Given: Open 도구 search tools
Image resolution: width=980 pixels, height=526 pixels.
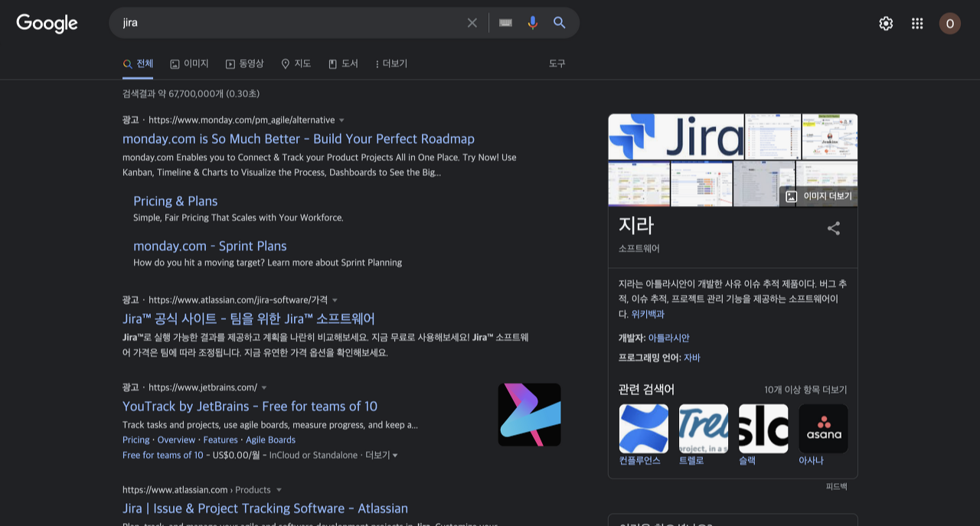Looking at the screenshot, I should [x=557, y=64].
